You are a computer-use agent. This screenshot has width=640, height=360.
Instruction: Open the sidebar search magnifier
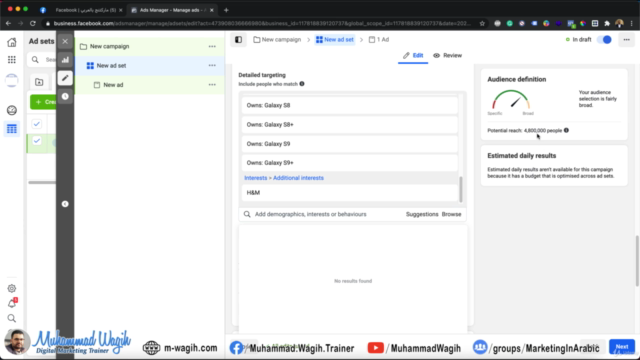(12, 318)
